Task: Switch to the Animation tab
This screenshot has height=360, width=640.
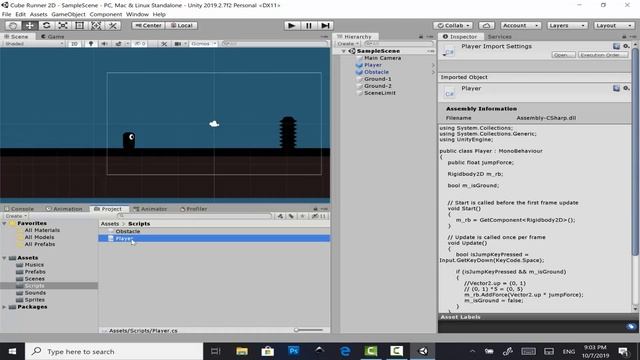Action: pyautogui.click(x=64, y=209)
